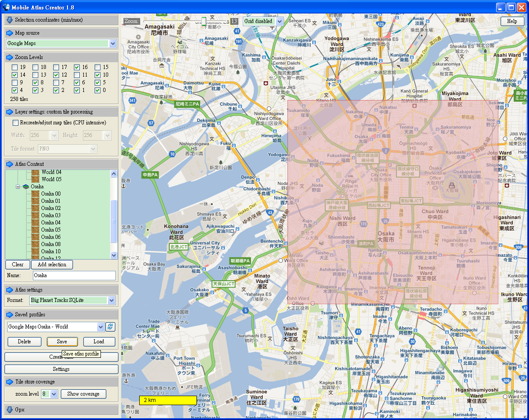Toggle zoom level 8 checkbox
The width and height of the screenshot is (529, 420).
(x=36, y=82)
